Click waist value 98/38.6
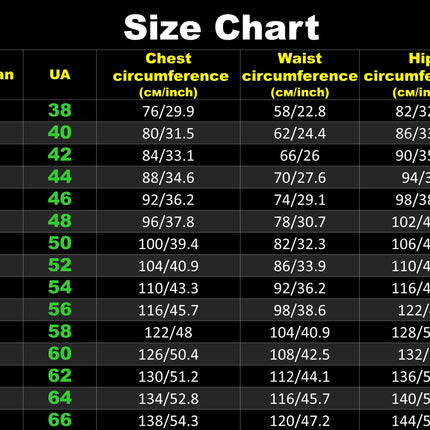Image resolution: width=430 pixels, height=430 pixels. pyautogui.click(x=300, y=310)
